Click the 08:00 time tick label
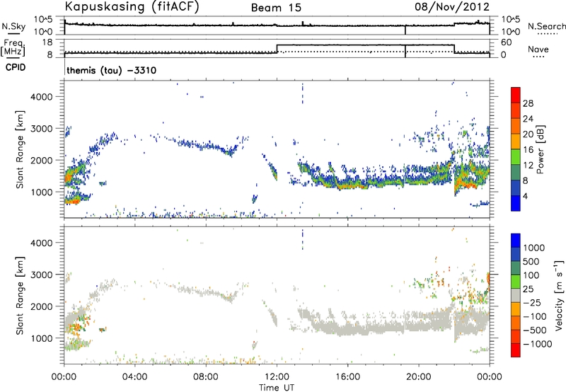This screenshot has width=566, height=392. pos(206,377)
